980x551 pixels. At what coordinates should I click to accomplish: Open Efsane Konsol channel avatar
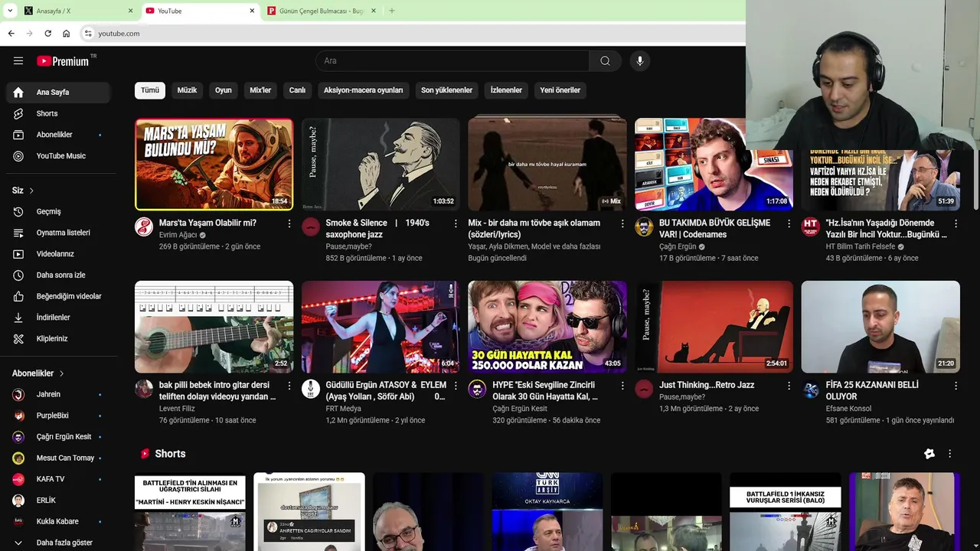pyautogui.click(x=810, y=389)
